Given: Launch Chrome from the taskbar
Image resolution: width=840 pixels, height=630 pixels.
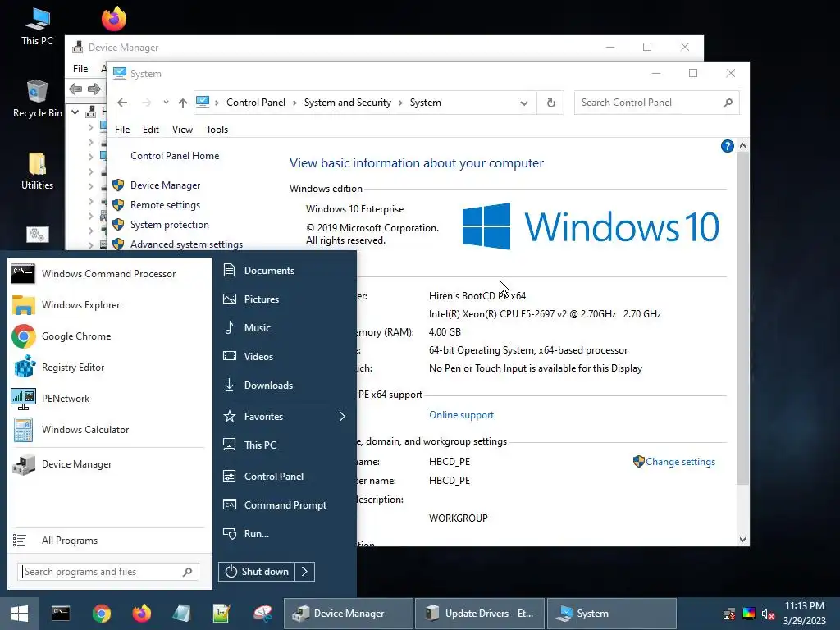Looking at the screenshot, I should click(x=101, y=614).
